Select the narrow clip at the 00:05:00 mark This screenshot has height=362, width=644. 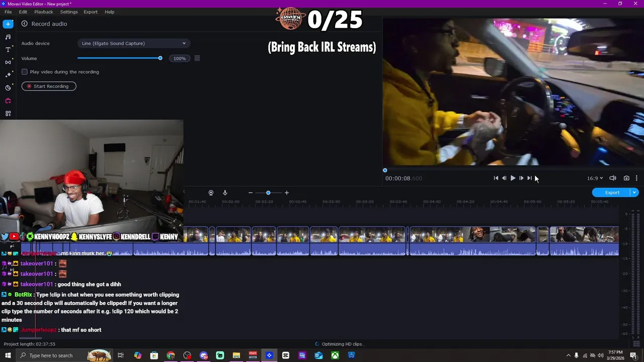[x=542, y=241]
